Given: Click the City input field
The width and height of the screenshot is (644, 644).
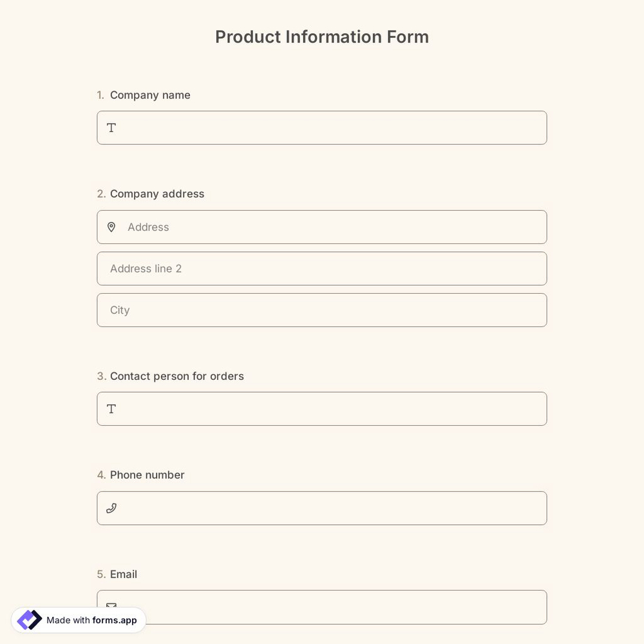Looking at the screenshot, I should [x=322, y=310].
